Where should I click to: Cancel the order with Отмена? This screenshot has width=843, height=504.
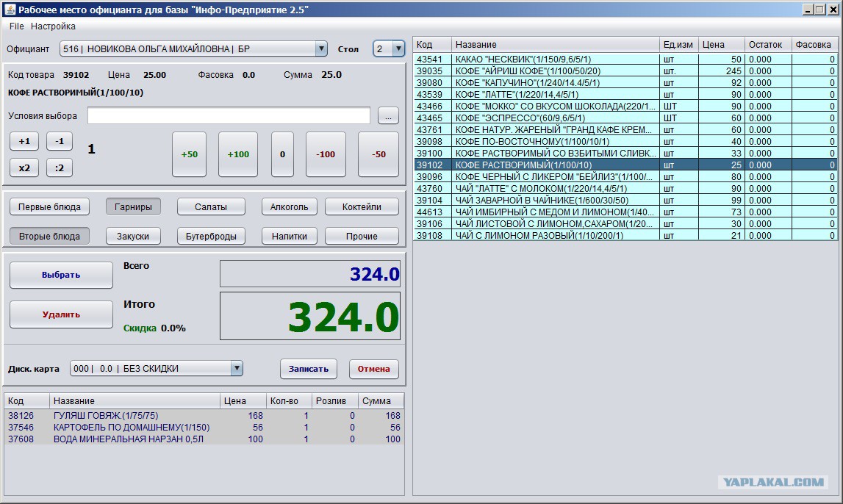[x=373, y=369]
